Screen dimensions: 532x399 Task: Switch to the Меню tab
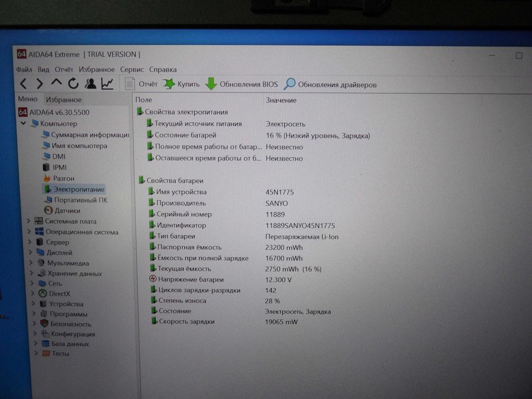click(x=27, y=99)
